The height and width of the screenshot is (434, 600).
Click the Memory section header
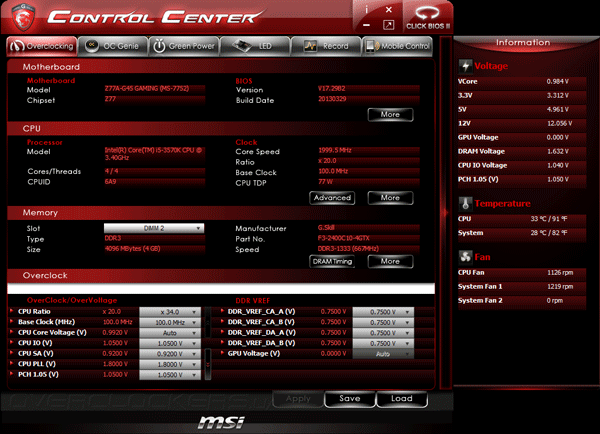[221, 212]
